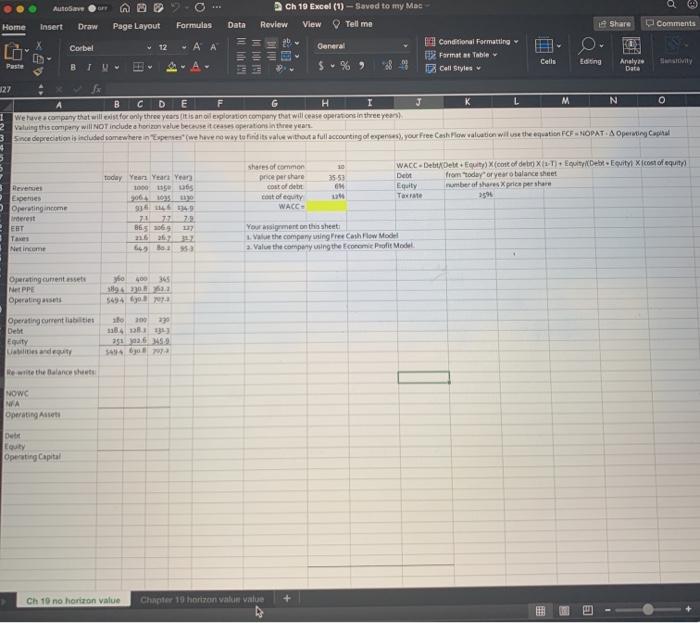Open the Insert ribbon tab

tap(51, 27)
